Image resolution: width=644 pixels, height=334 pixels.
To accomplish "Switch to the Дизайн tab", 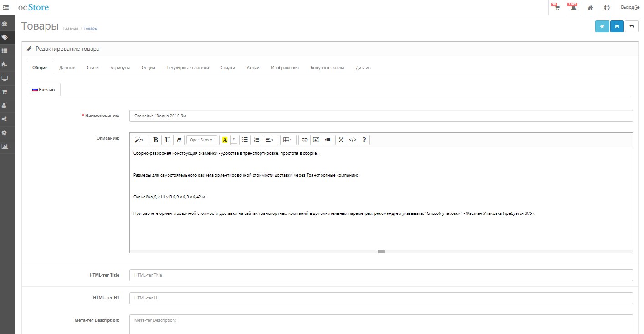I will pyautogui.click(x=363, y=68).
